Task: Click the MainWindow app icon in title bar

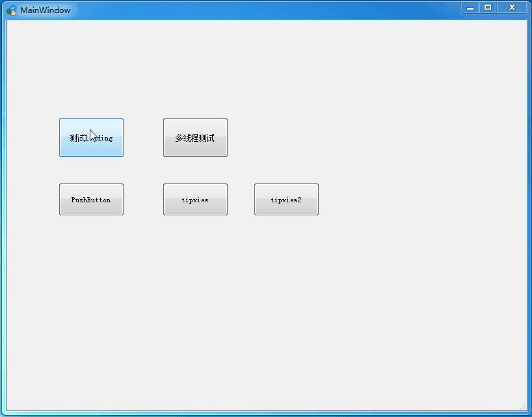Action: tap(12, 10)
